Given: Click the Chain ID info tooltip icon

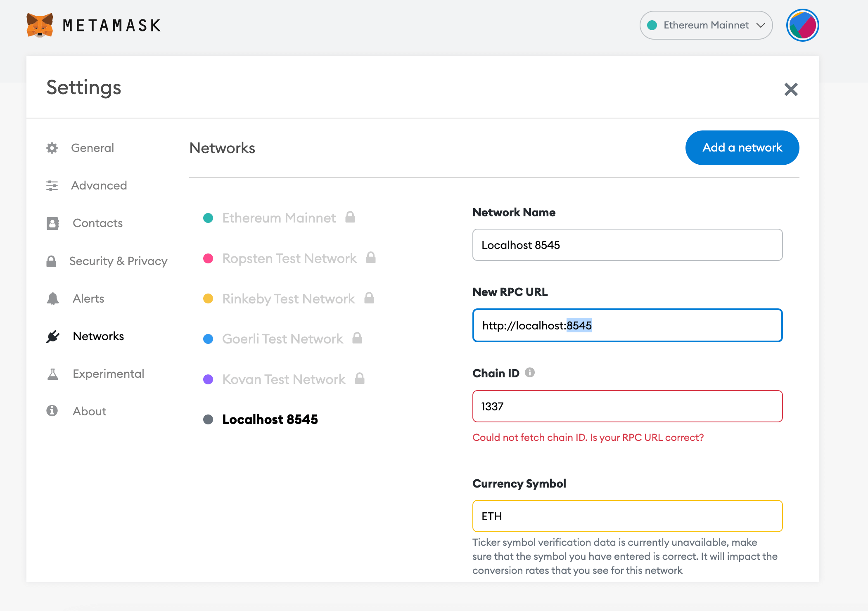Looking at the screenshot, I should tap(530, 373).
